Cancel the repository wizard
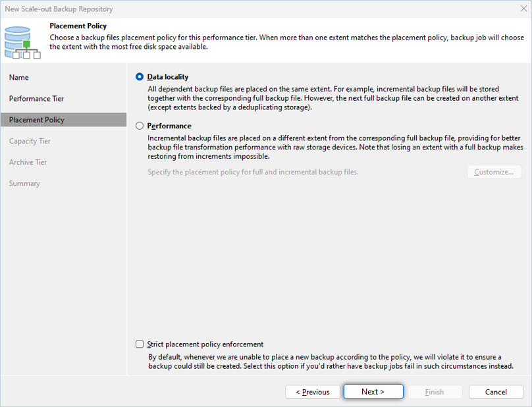 [x=496, y=392]
